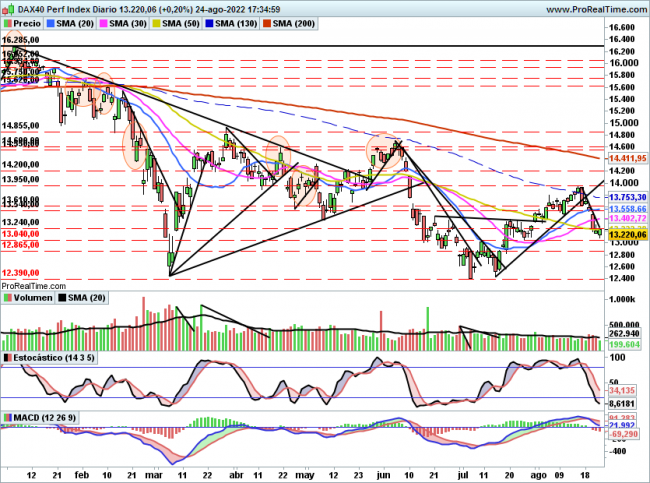Click the MACD indicator legend icon
The height and width of the screenshot is (483, 650).
click(x=8, y=417)
